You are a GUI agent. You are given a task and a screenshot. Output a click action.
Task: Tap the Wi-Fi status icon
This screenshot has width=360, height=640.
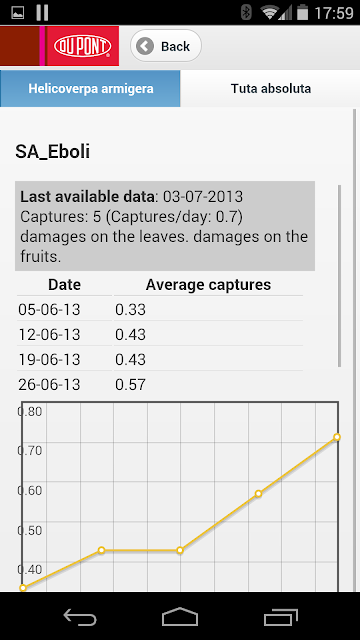tap(271, 12)
